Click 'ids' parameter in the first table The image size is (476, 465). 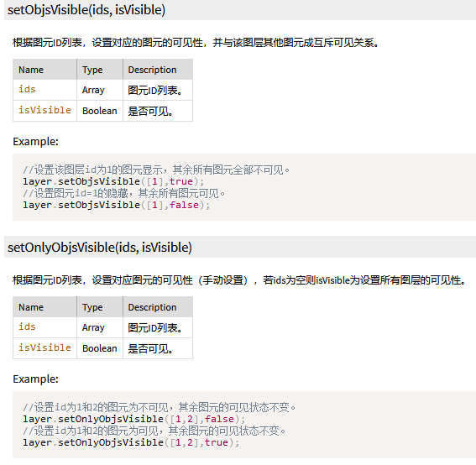[x=27, y=90]
